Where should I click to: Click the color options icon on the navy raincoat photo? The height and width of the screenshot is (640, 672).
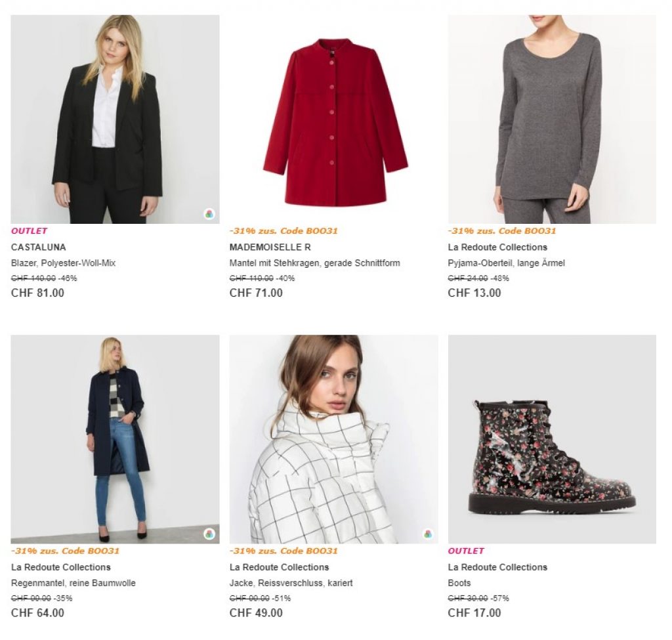[x=209, y=534]
